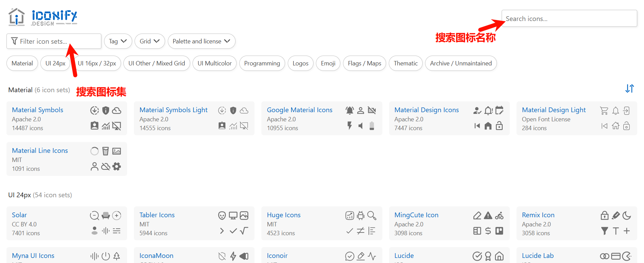Open the Material Symbols Light icon set
The image size is (644, 263).
pos(174,110)
